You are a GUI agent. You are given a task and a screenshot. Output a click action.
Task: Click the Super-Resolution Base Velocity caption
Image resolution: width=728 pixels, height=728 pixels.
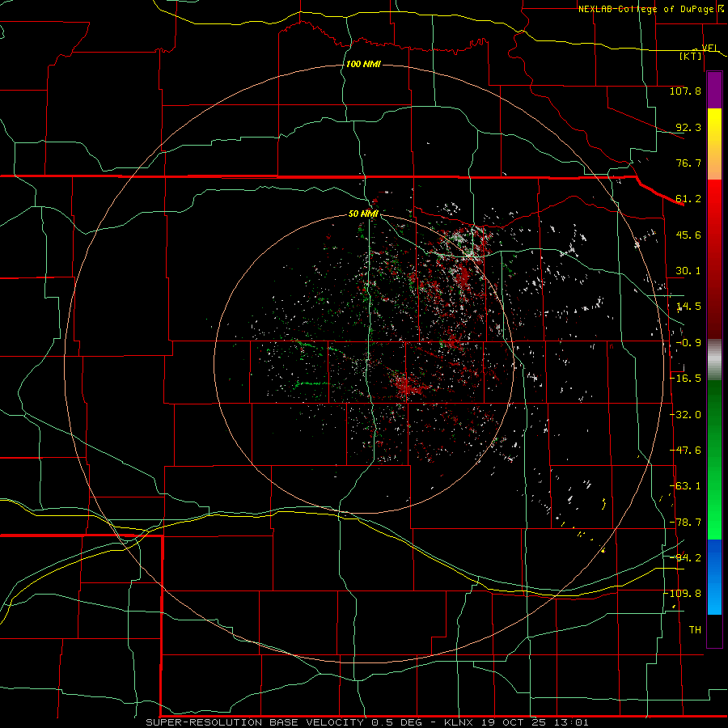click(x=367, y=722)
